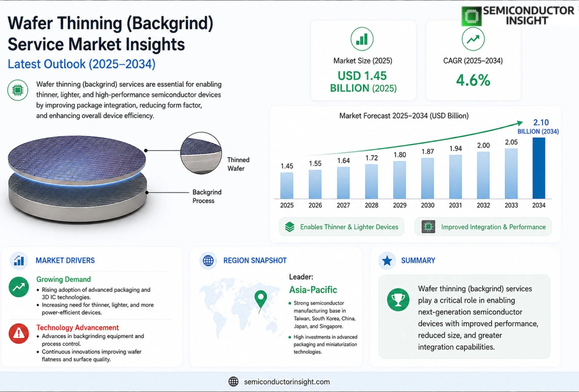
Task: Click the 2028 bar in the forecast chart
Action: [371, 182]
